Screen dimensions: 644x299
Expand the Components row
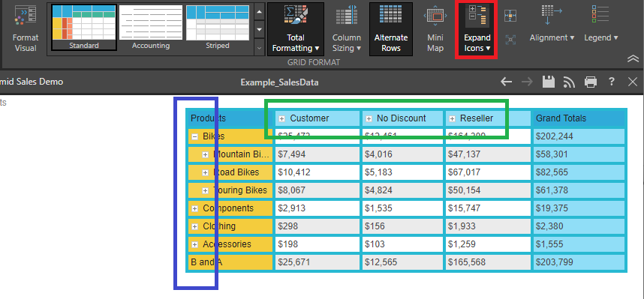coord(194,209)
